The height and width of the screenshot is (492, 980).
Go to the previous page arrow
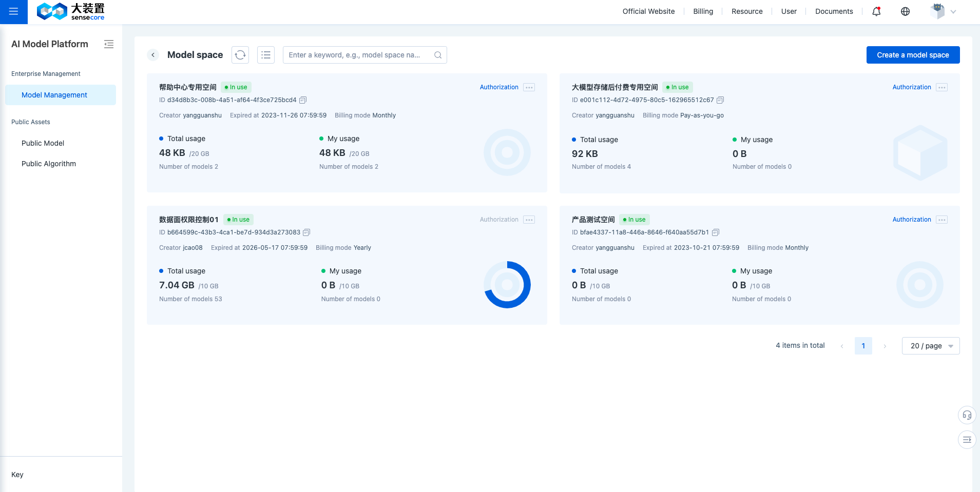point(842,346)
